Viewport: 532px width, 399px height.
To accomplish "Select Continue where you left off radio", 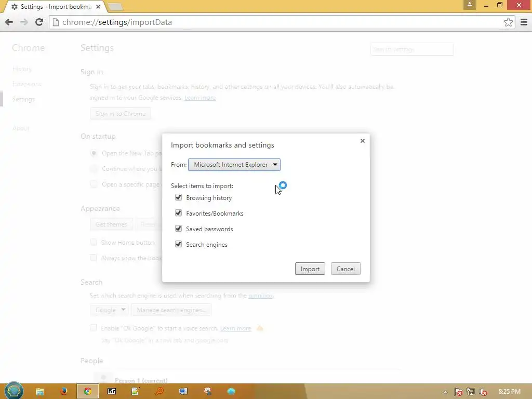I will pos(94,169).
